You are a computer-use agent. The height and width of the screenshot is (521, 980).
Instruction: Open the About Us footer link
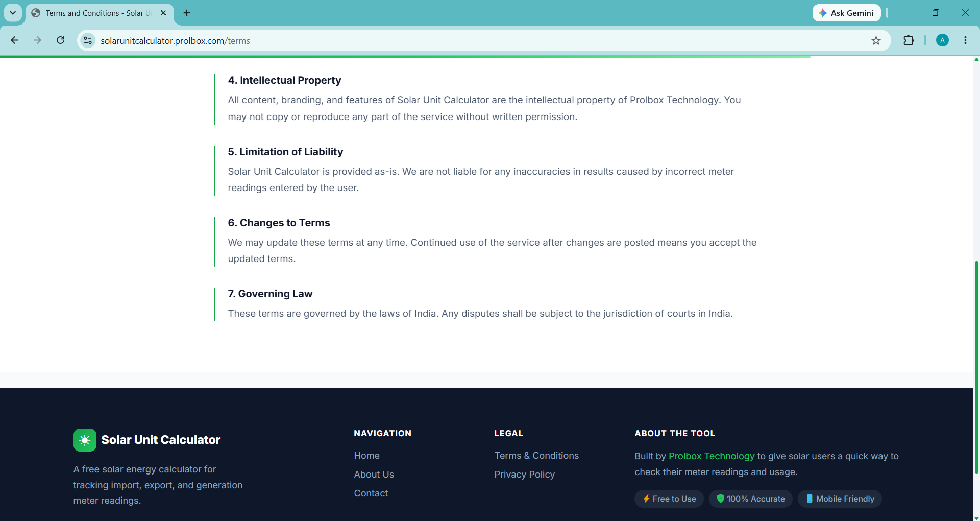click(374, 474)
